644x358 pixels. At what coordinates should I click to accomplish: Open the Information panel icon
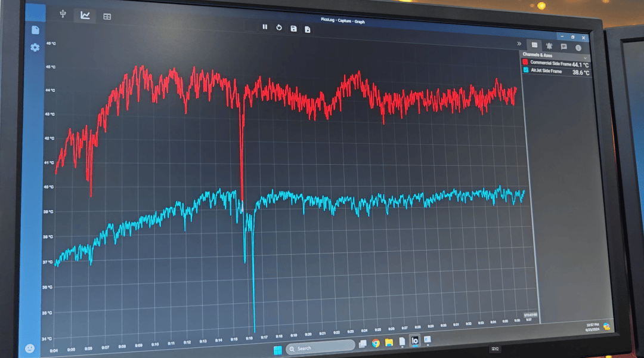578,48
